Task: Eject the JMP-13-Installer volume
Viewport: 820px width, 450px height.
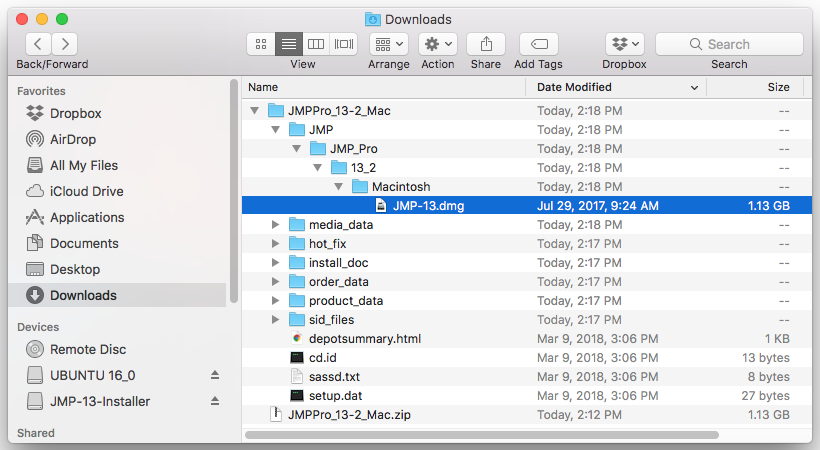Action: click(214, 401)
